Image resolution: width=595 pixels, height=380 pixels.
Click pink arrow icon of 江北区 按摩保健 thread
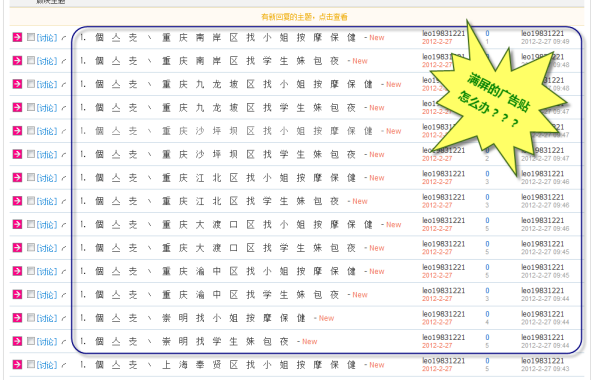tap(17, 177)
